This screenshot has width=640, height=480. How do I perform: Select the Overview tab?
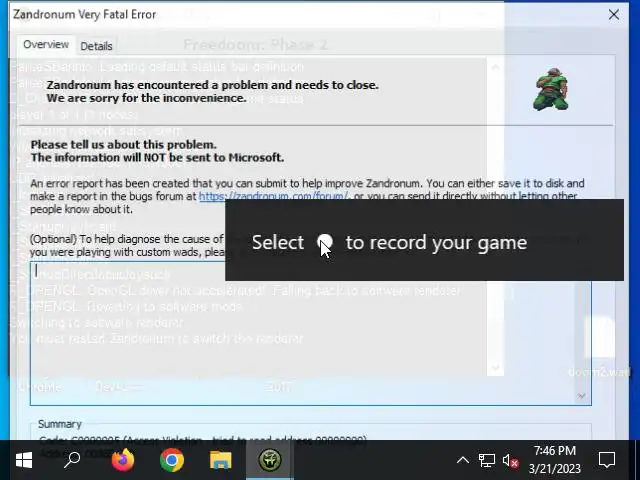46,44
